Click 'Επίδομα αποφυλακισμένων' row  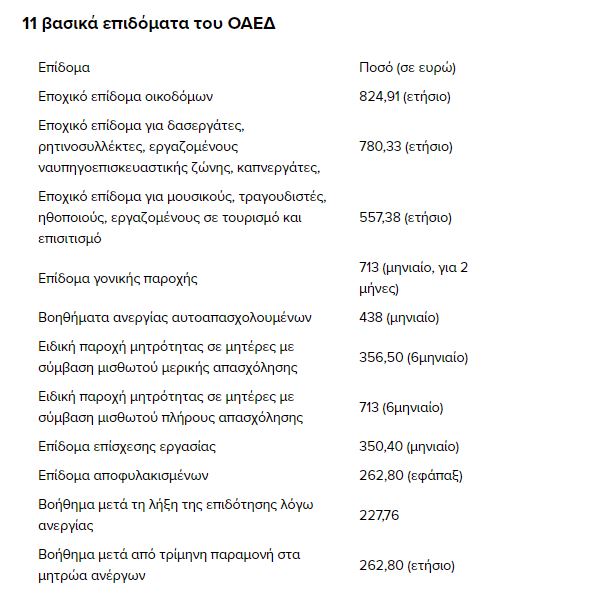(123, 476)
